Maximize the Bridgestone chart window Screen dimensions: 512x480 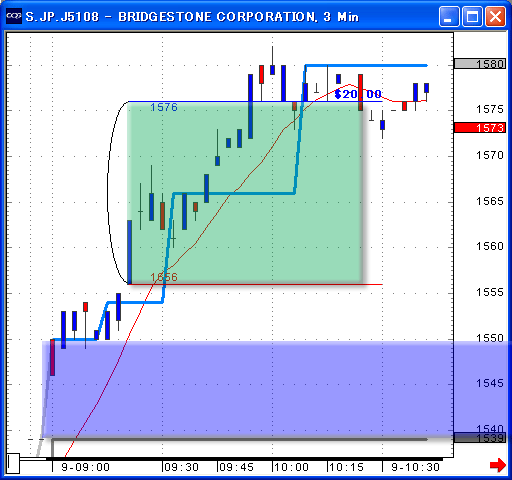(472, 16)
